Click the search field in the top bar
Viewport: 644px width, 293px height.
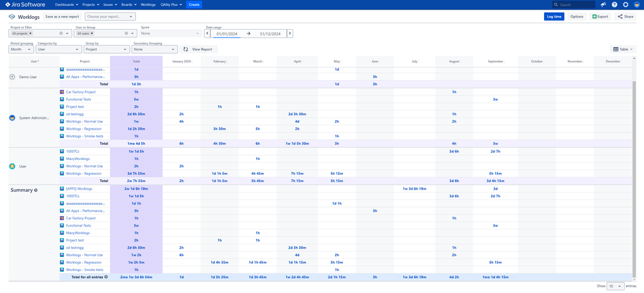(573, 5)
